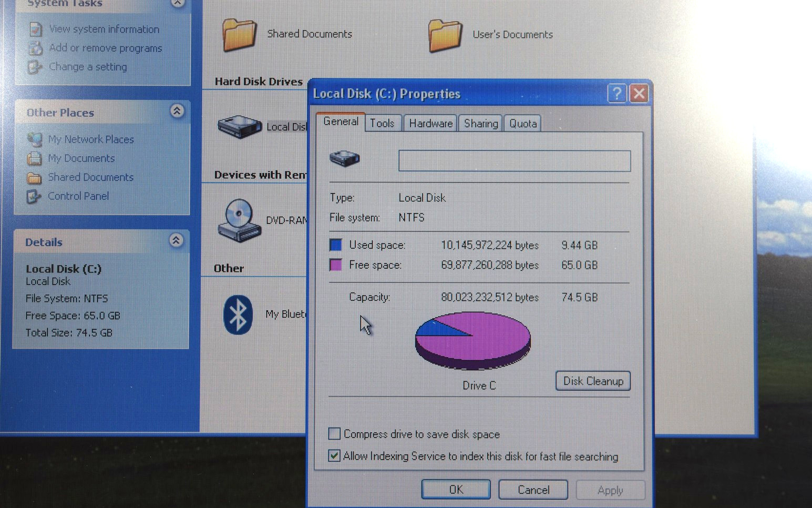
Task: Switch to the General tab
Action: click(x=341, y=121)
